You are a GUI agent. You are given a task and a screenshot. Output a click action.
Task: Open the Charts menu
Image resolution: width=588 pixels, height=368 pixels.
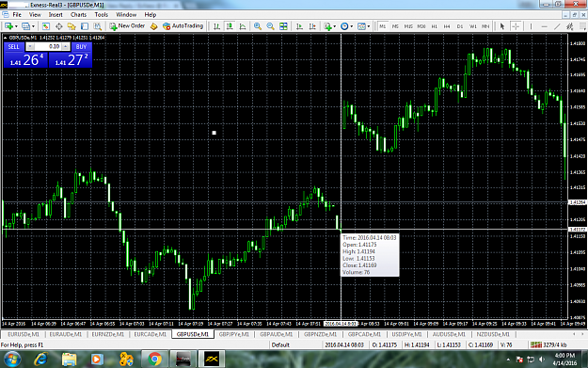point(78,15)
